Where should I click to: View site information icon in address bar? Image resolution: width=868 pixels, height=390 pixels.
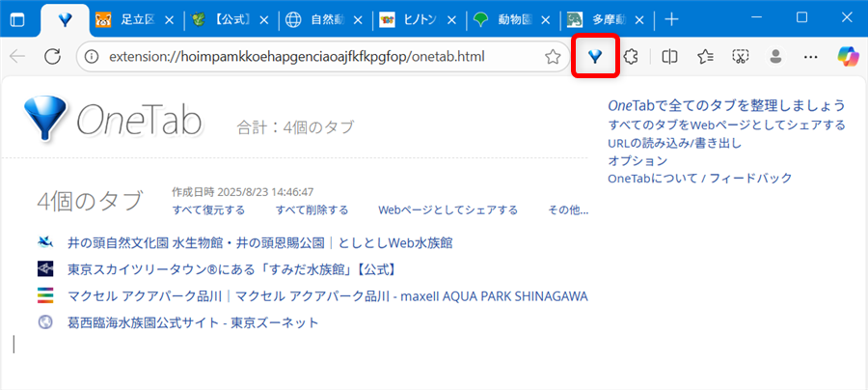tap(93, 57)
